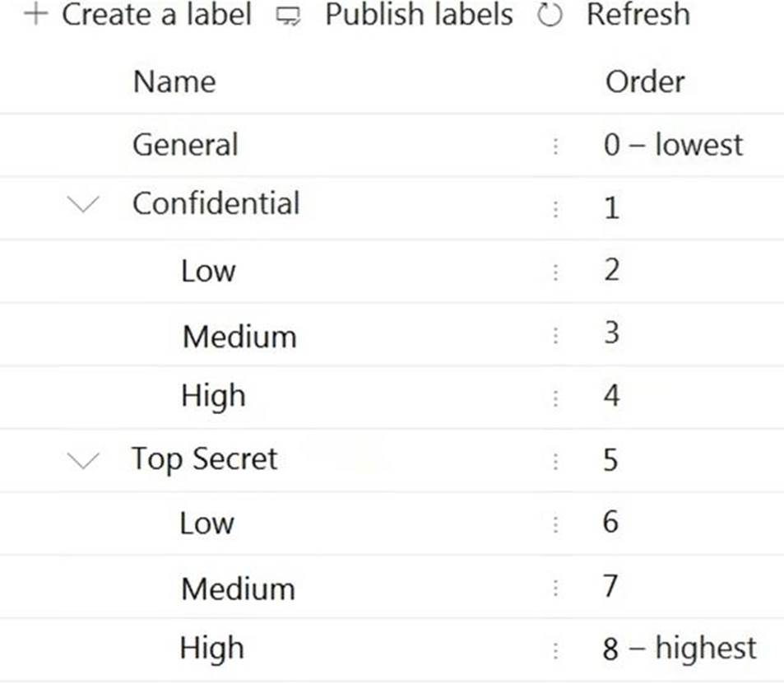This screenshot has width=784, height=684.
Task: Collapse the Top Secret label group
Action: [85, 460]
